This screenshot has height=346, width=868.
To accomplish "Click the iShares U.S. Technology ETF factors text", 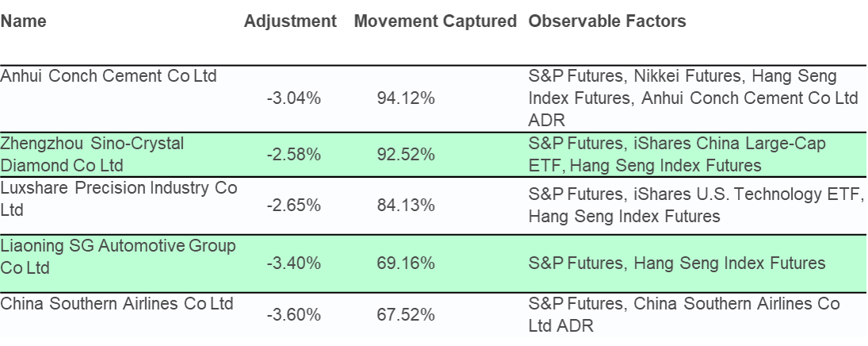I will (748, 194).
